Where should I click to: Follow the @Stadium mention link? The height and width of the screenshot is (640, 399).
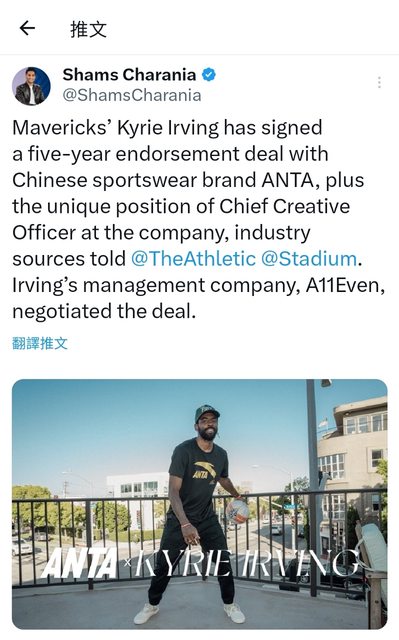(309, 259)
